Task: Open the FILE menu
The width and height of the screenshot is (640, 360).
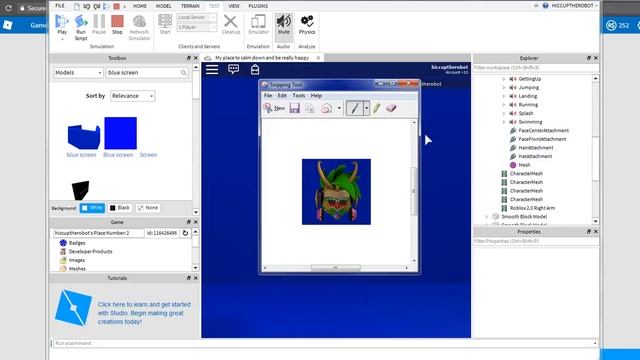Action: click(60, 6)
